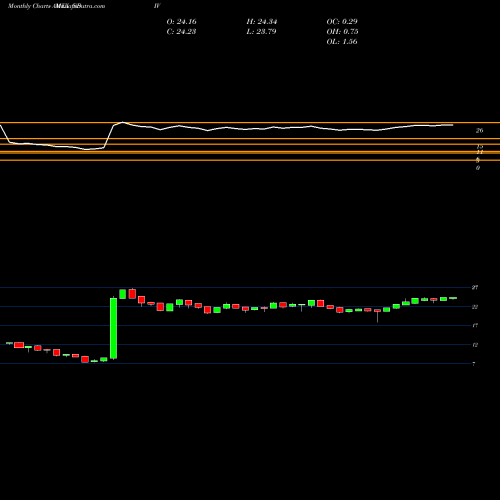Image resolution: width=500 pixels, height=500 pixels.
Task: Click the 27 price axis label
Action: click(475, 287)
